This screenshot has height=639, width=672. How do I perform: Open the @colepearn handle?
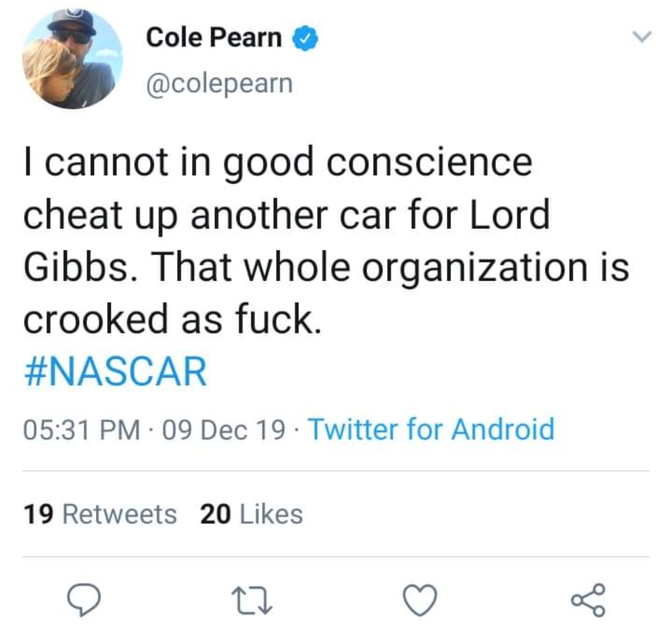tap(218, 83)
